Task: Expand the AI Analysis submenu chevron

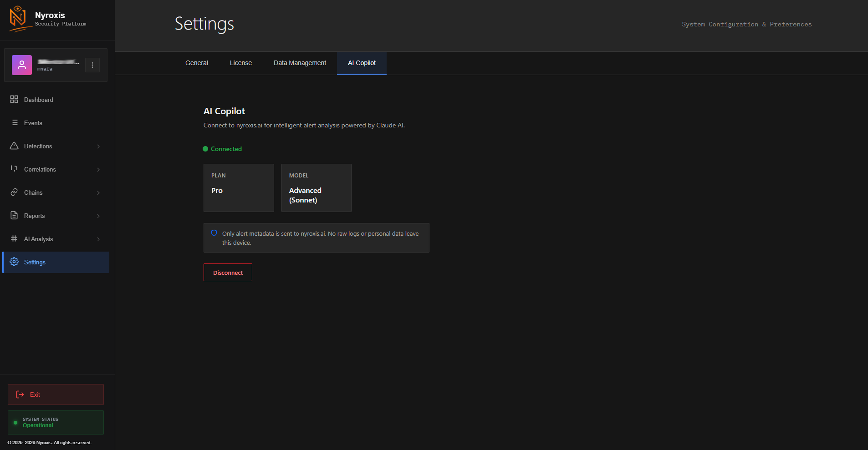Action: tap(98, 239)
